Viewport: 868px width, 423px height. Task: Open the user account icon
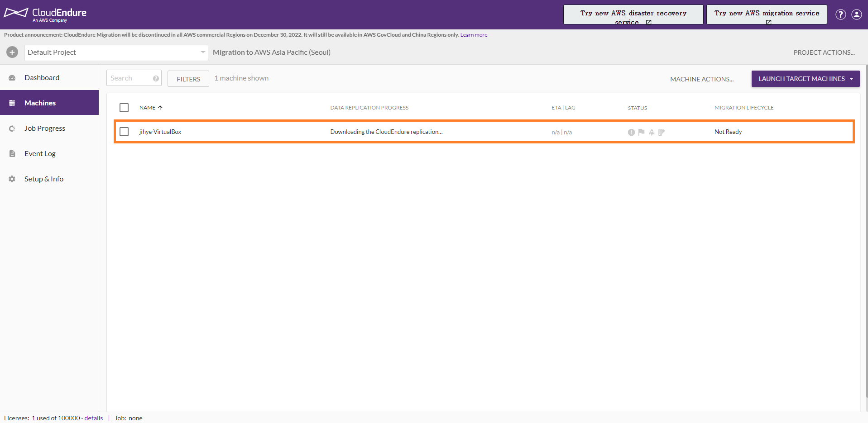pos(856,14)
